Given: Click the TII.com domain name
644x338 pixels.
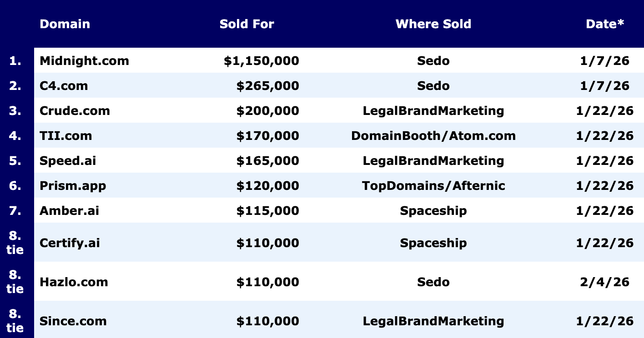Looking at the screenshot, I should click(x=65, y=136).
